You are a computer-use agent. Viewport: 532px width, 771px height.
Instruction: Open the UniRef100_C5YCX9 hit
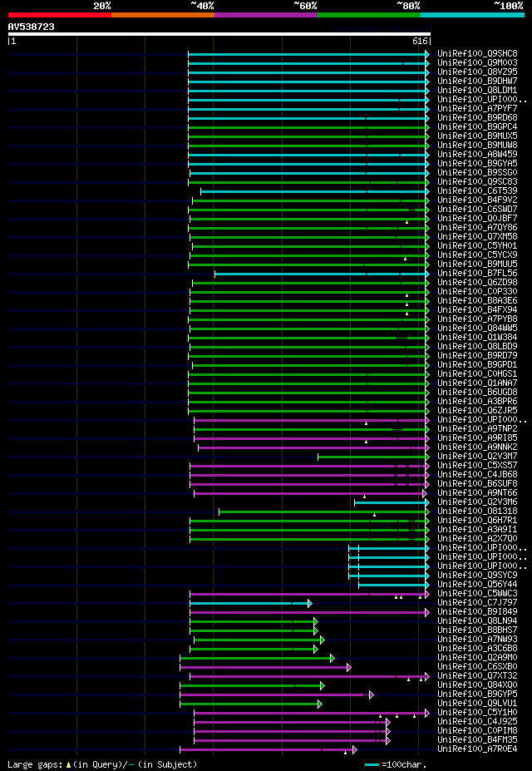coord(477,255)
